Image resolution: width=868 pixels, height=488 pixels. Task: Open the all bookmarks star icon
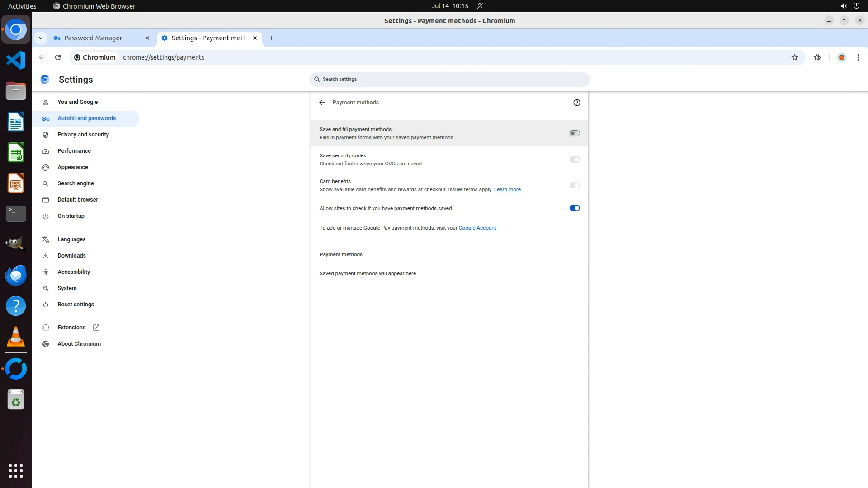817,57
